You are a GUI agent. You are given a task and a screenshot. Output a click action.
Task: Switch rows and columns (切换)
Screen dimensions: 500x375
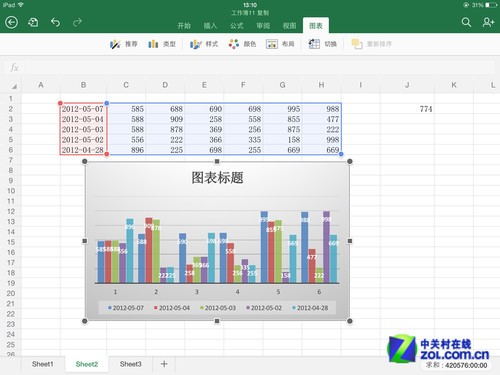(x=322, y=44)
